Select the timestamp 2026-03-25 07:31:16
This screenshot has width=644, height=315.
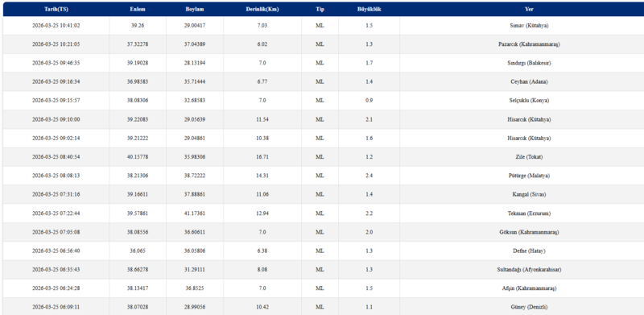[x=56, y=194]
